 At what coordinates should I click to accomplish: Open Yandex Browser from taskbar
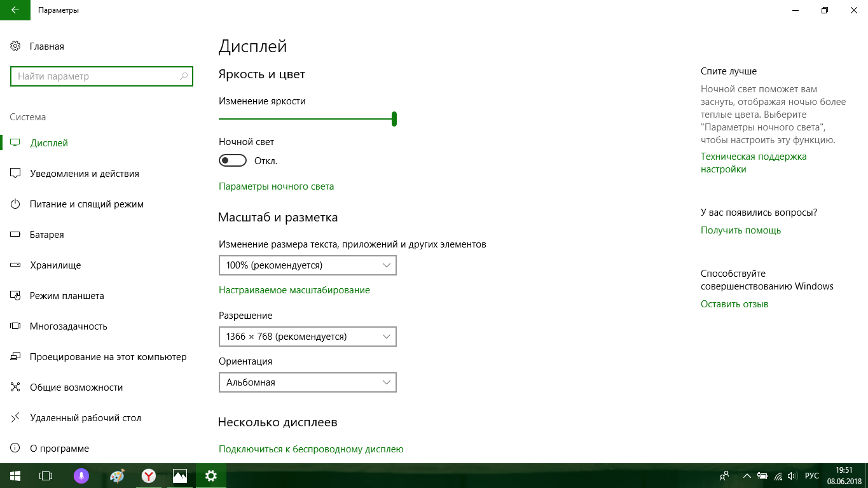tap(148, 476)
